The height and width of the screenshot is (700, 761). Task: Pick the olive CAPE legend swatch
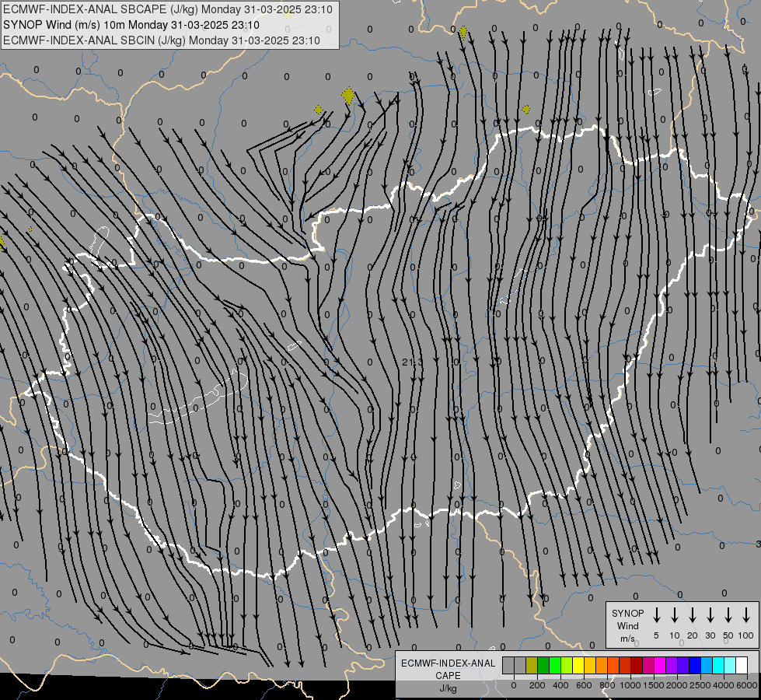(x=532, y=665)
